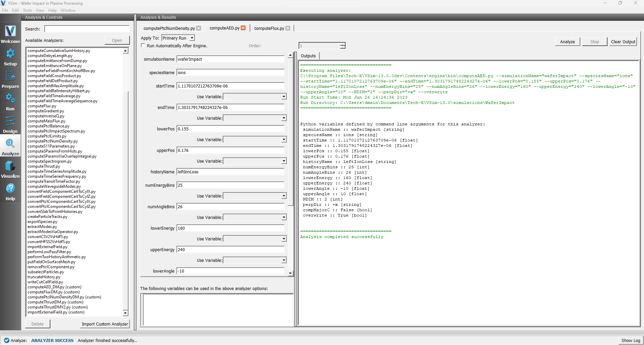The height and width of the screenshot is (345, 644).
Task: Open Use Variable dropdown under lowerPos
Action: pos(255,139)
